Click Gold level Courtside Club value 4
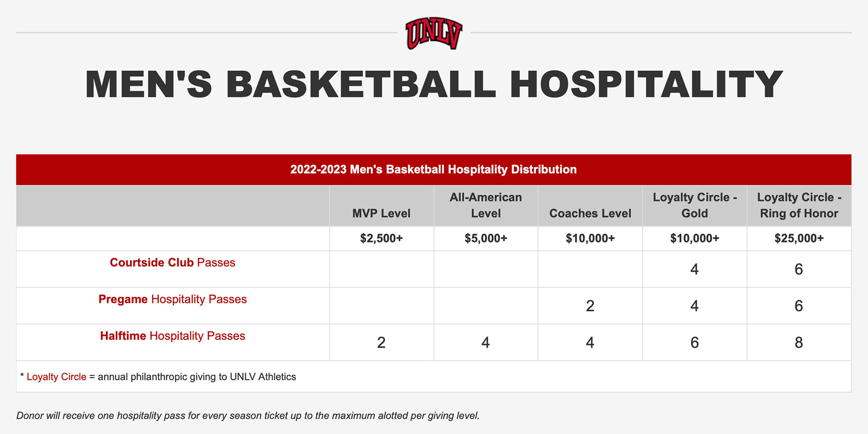 pos(694,269)
